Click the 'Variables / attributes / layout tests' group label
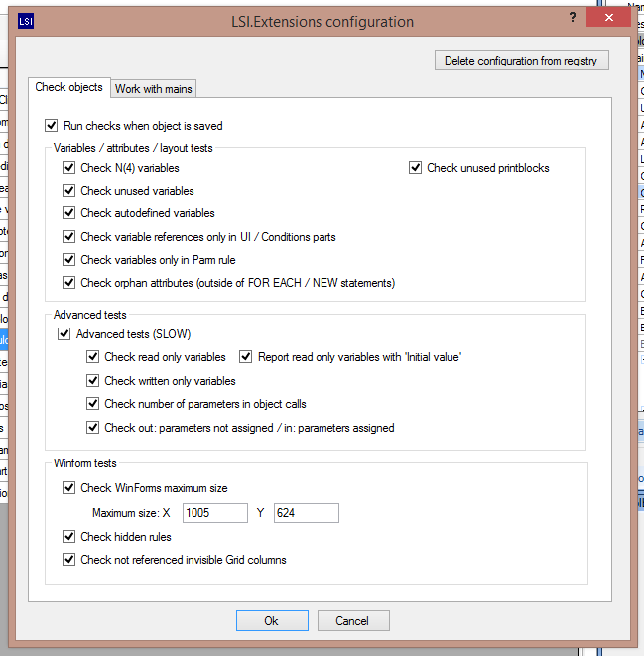The height and width of the screenshot is (656, 644). point(133,148)
